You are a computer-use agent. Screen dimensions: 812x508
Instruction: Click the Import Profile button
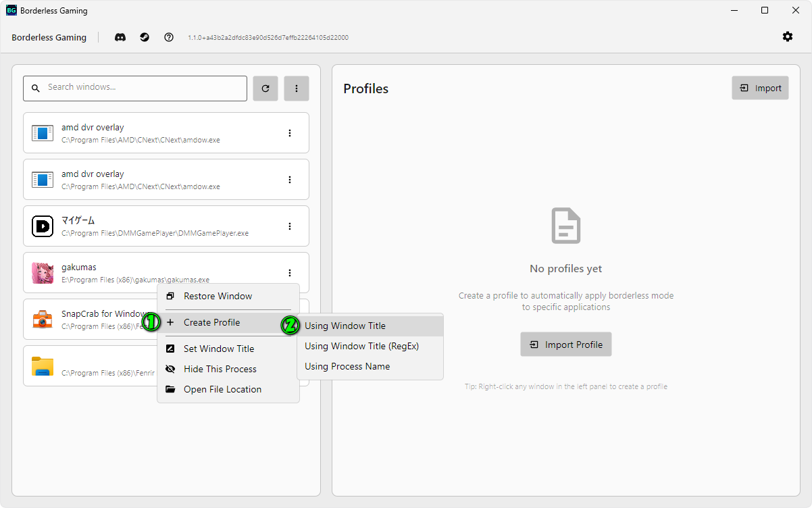pyautogui.click(x=566, y=345)
